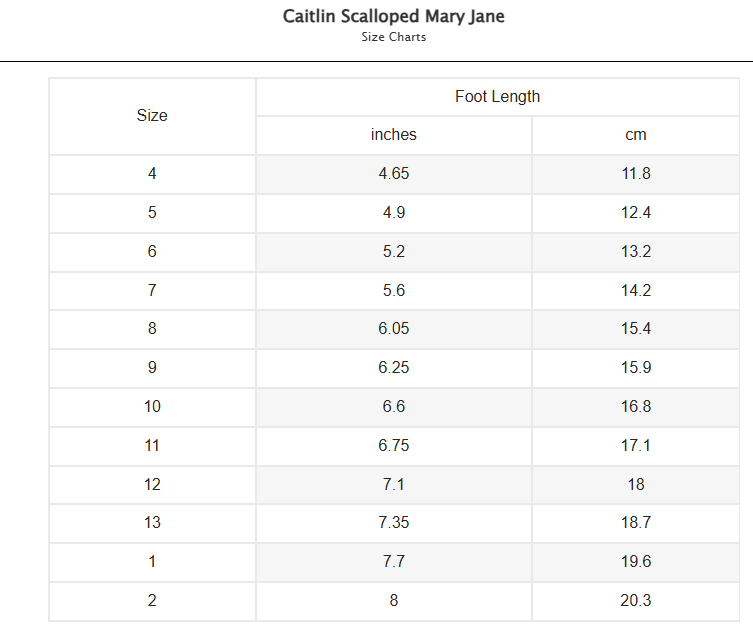Select the 17.1 cm value
Viewport: 753px width, 644px height.
[636, 446]
